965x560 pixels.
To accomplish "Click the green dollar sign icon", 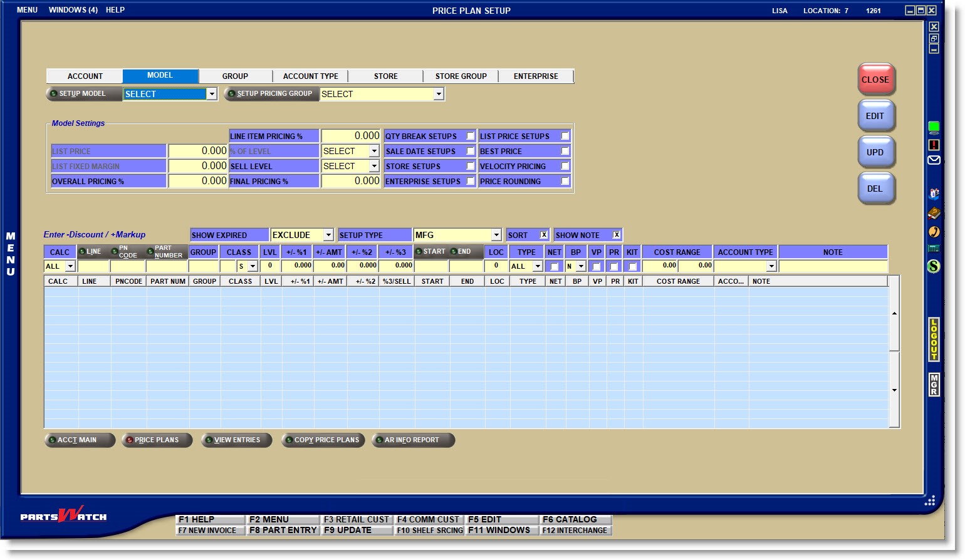I will 934,266.
